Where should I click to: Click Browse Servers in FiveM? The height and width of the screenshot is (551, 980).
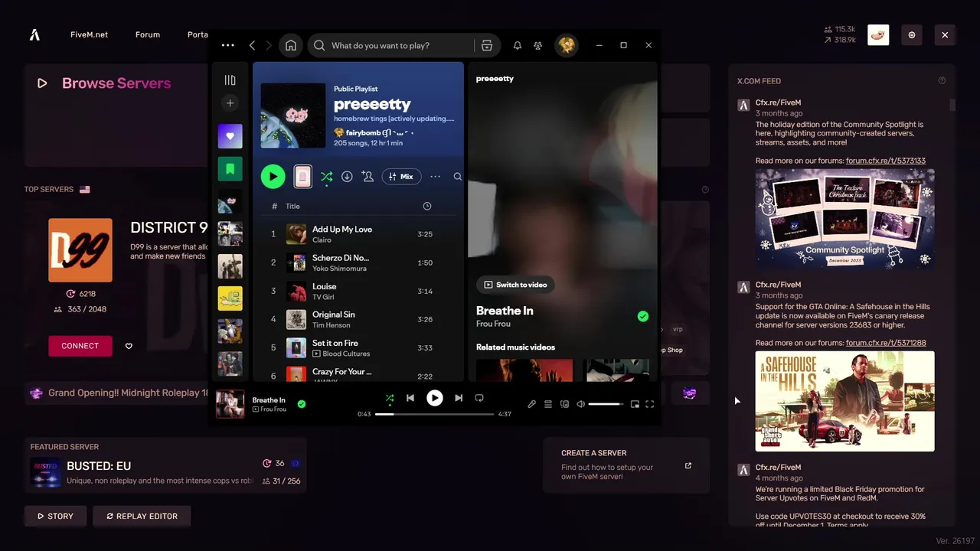[116, 83]
